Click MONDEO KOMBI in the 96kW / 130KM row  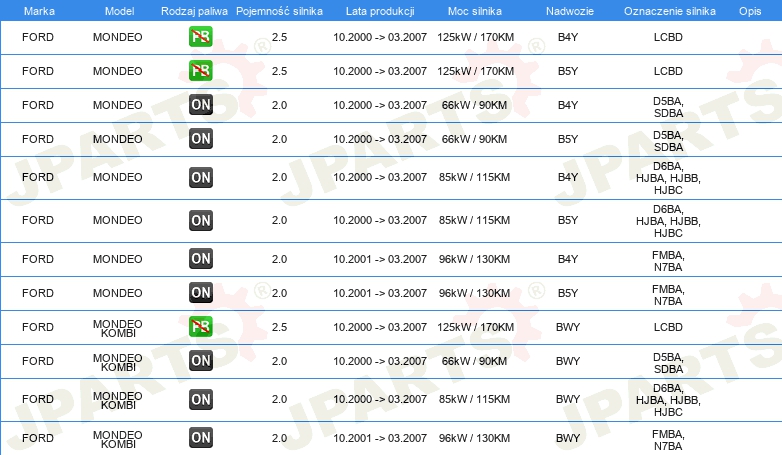(118, 439)
